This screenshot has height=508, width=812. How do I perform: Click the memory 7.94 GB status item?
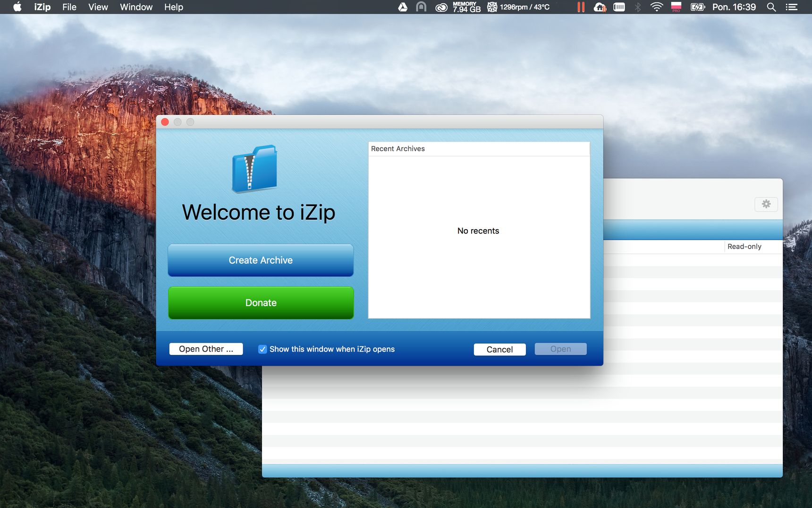(466, 7)
